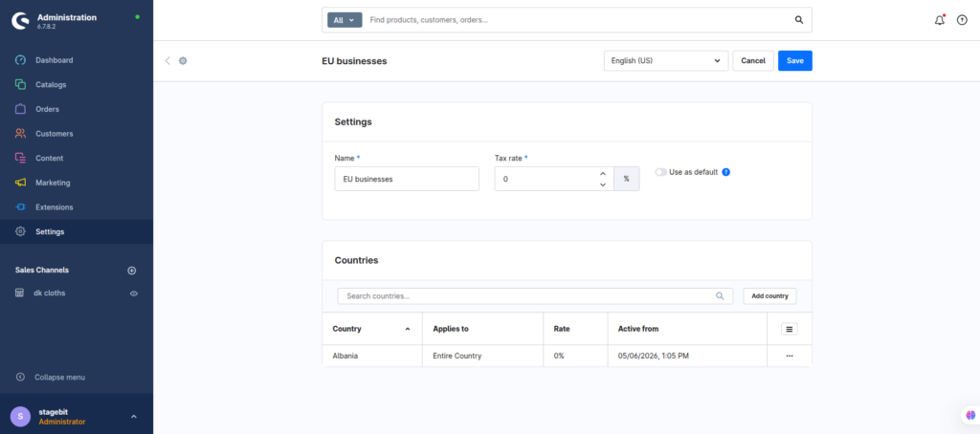The image size is (980, 434).
Task: Add a new sales channel plus icon
Action: tap(132, 271)
